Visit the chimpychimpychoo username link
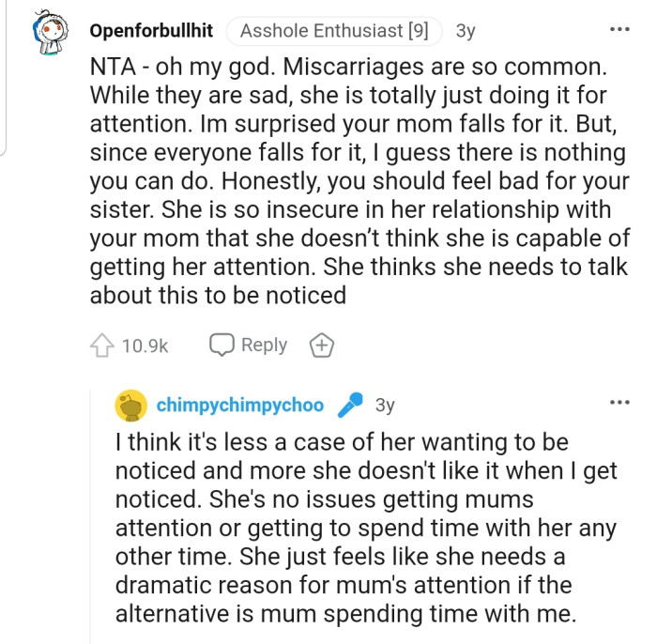 point(239,406)
